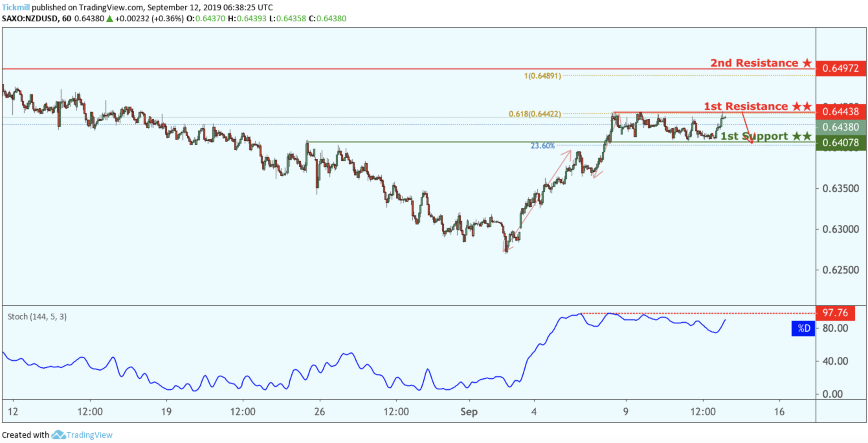The height and width of the screenshot is (443, 868).
Task: Click the 23.60% retracement label
Action: 542,146
